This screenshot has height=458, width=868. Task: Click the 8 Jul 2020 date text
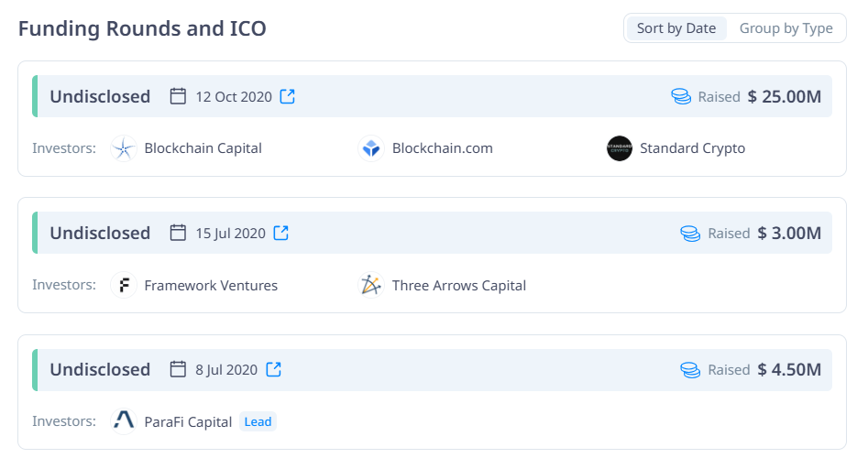coord(226,369)
